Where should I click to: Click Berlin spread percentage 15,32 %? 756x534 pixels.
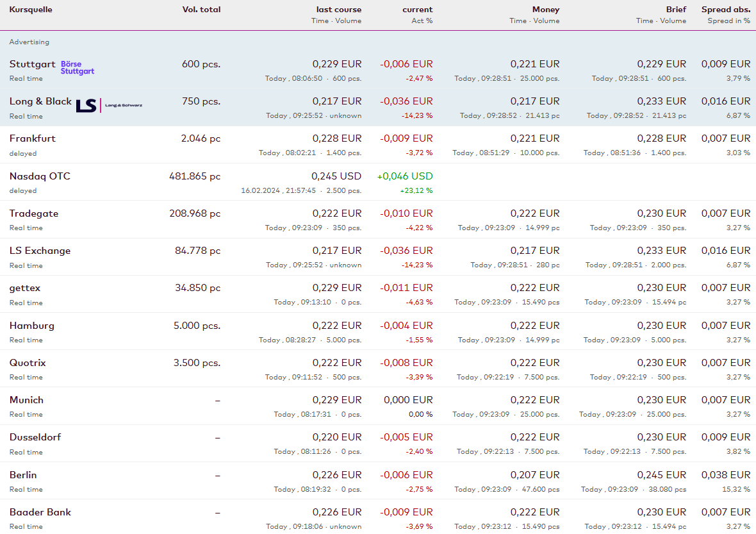pyautogui.click(x=736, y=489)
